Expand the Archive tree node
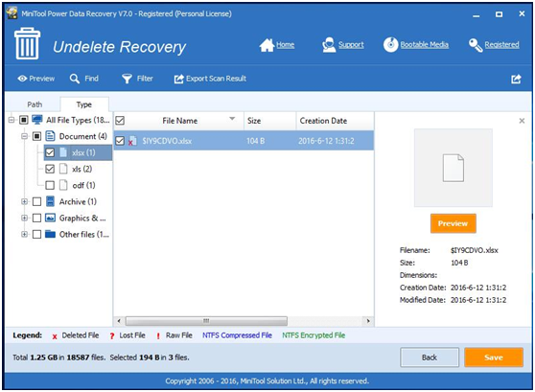Viewport: 535px width, 392px height. tap(24, 201)
